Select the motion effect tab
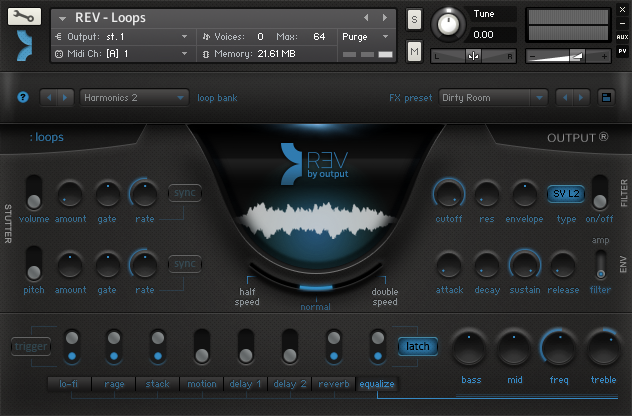 [202, 384]
